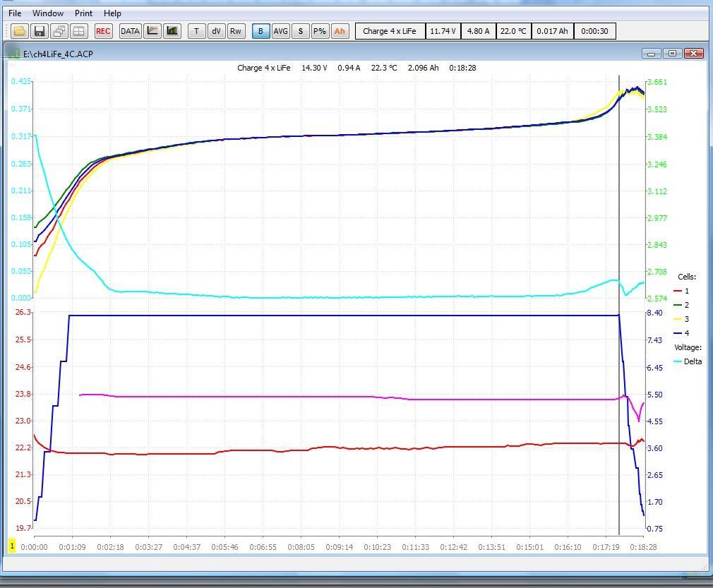Open the Help menu

coord(112,13)
